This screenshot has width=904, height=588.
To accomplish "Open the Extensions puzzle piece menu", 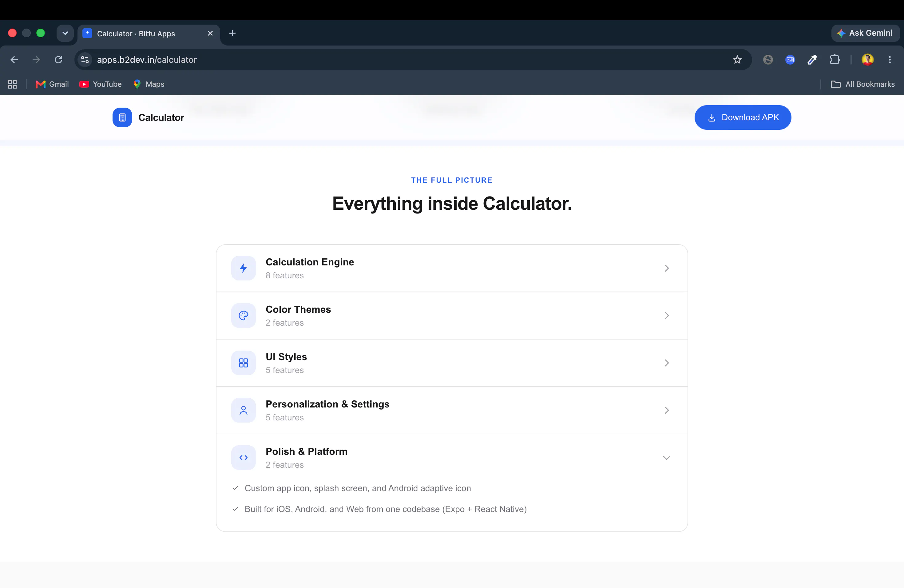I will point(835,60).
